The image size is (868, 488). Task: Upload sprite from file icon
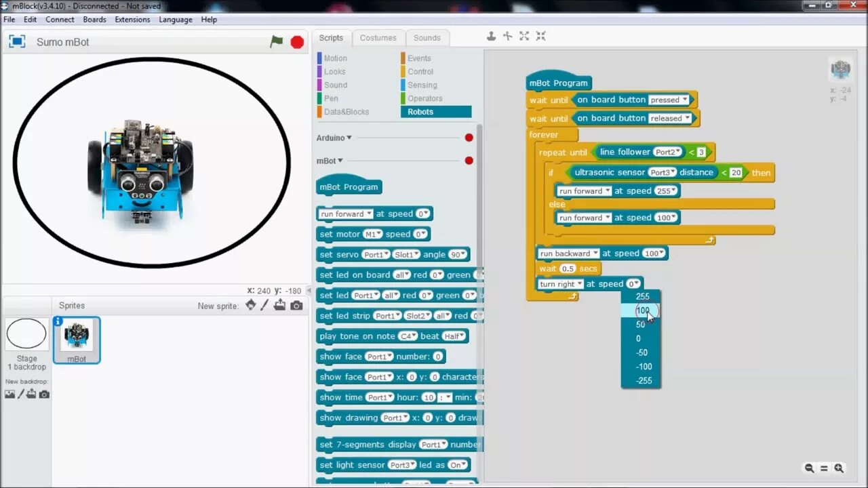click(280, 305)
